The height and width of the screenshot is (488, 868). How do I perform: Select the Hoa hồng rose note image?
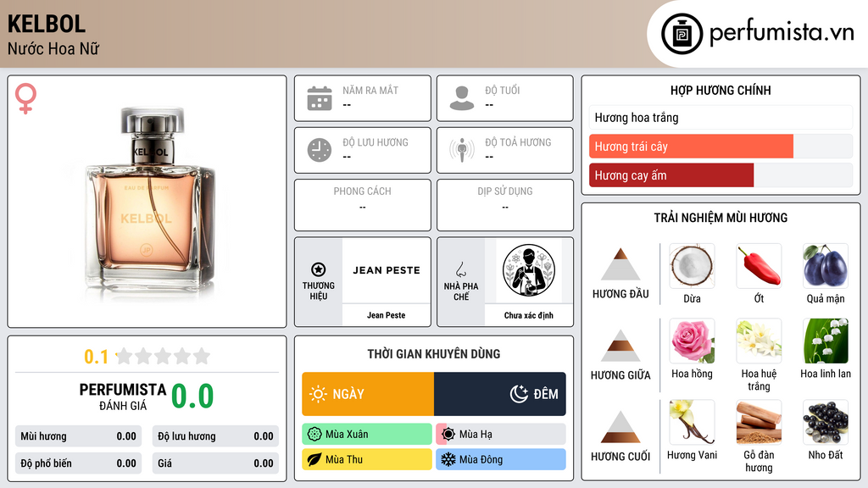pyautogui.click(x=692, y=341)
